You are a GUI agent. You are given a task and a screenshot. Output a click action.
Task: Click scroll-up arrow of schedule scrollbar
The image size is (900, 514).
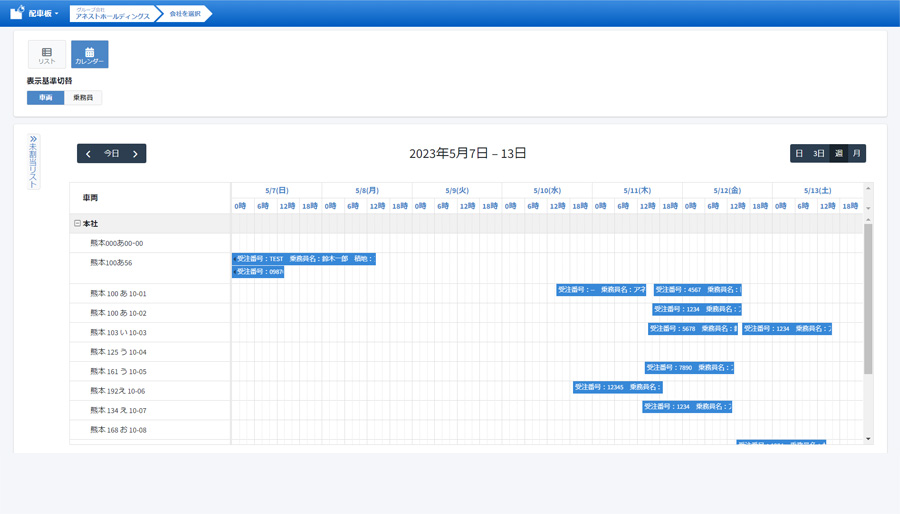pos(868,220)
